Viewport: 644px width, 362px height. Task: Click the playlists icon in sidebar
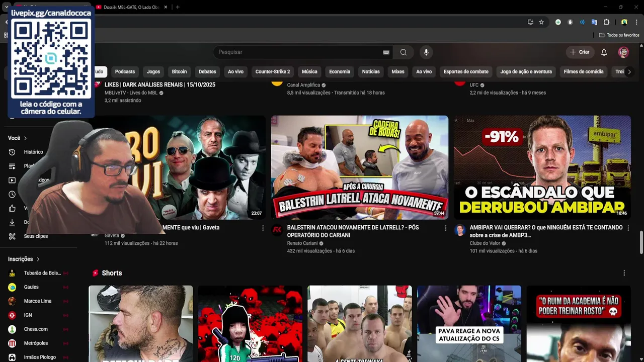(12, 166)
